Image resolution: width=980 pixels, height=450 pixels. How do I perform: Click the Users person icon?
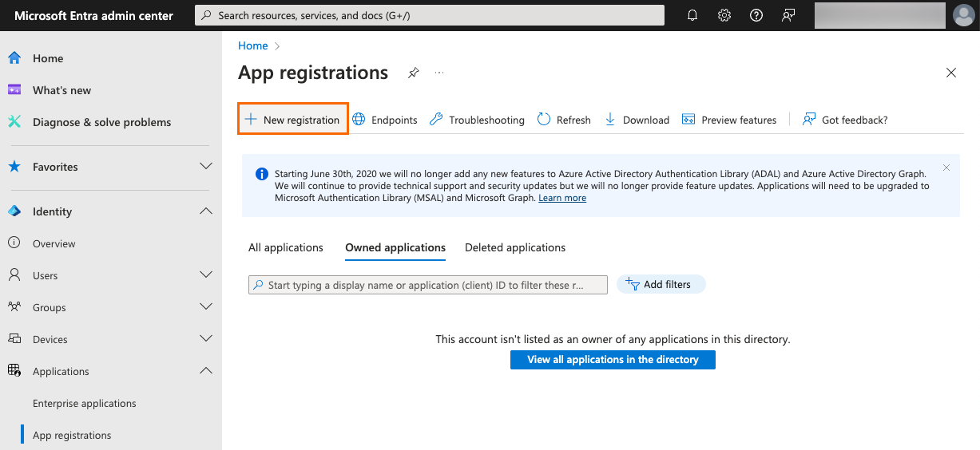tap(14, 275)
